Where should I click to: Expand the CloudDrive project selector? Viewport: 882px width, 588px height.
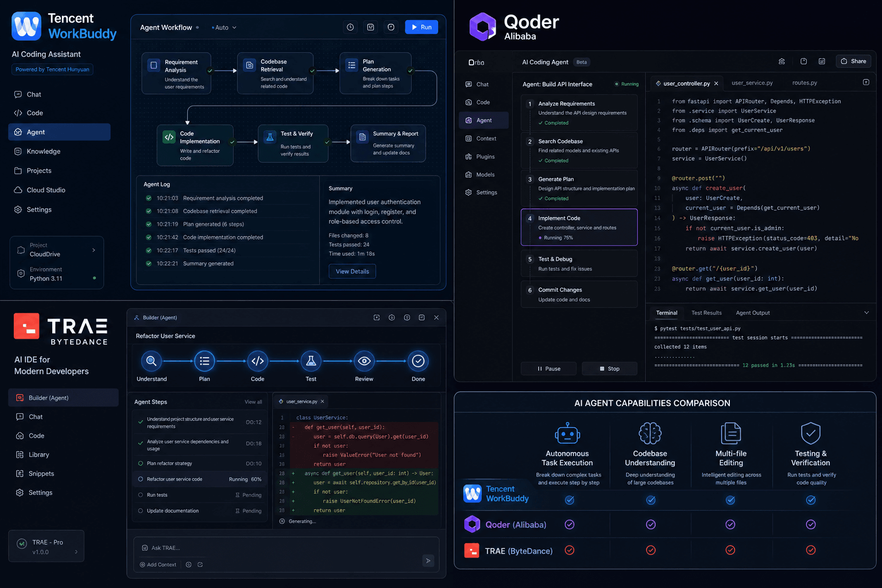click(57, 250)
